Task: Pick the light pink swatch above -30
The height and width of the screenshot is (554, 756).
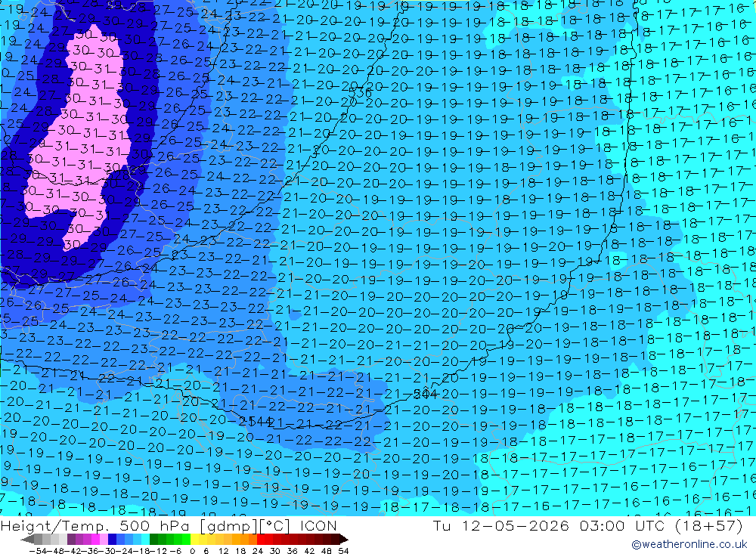Action: click(104, 540)
